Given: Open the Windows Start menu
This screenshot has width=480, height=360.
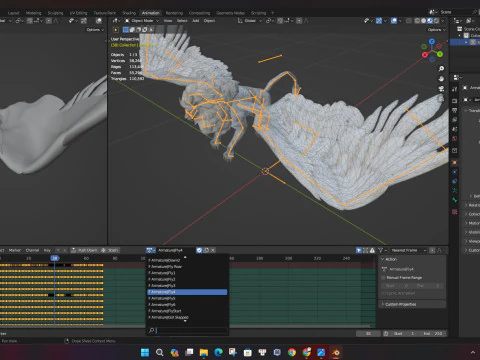Looking at the screenshot, I should (145, 352).
